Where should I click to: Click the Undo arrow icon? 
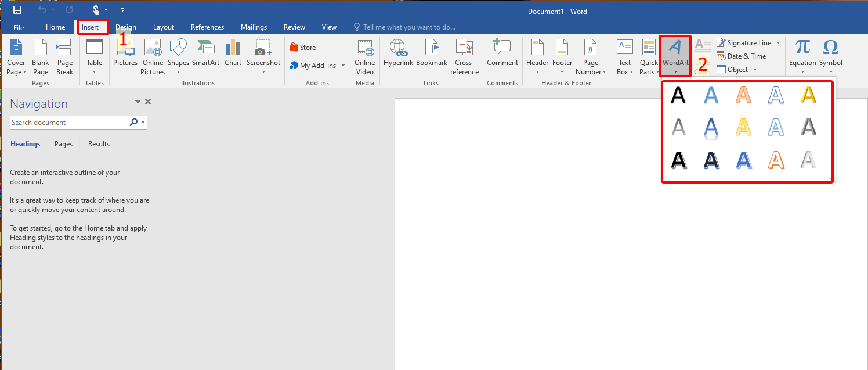(x=42, y=10)
